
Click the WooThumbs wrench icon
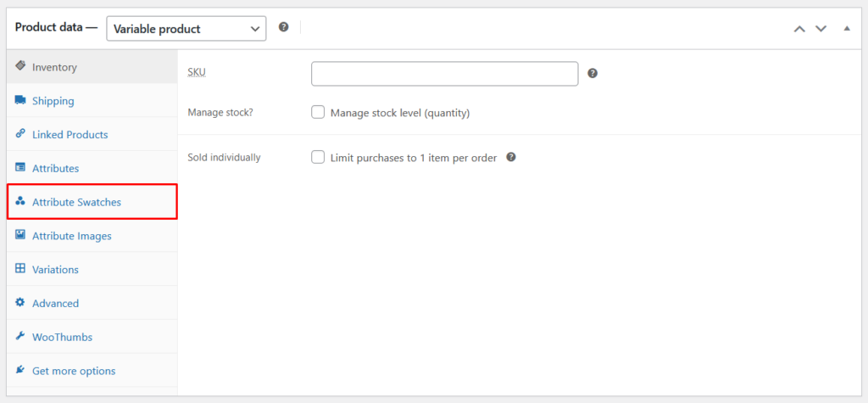(20, 337)
